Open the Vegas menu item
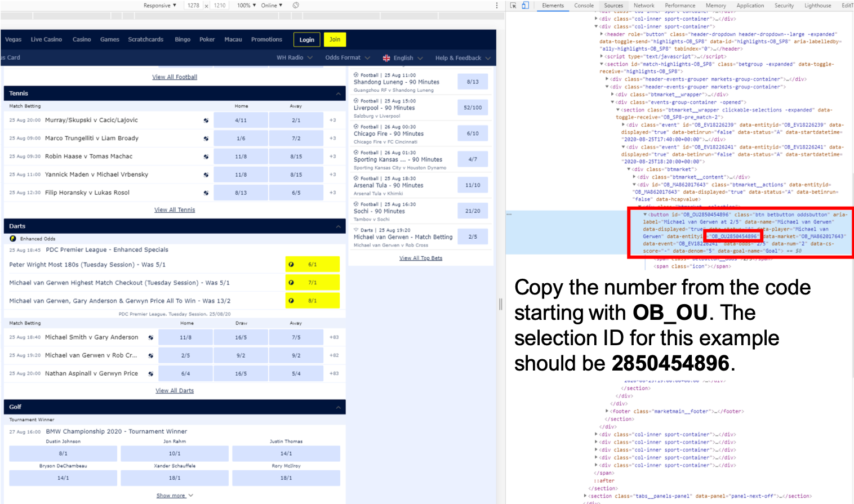854x504 pixels. 13,39
